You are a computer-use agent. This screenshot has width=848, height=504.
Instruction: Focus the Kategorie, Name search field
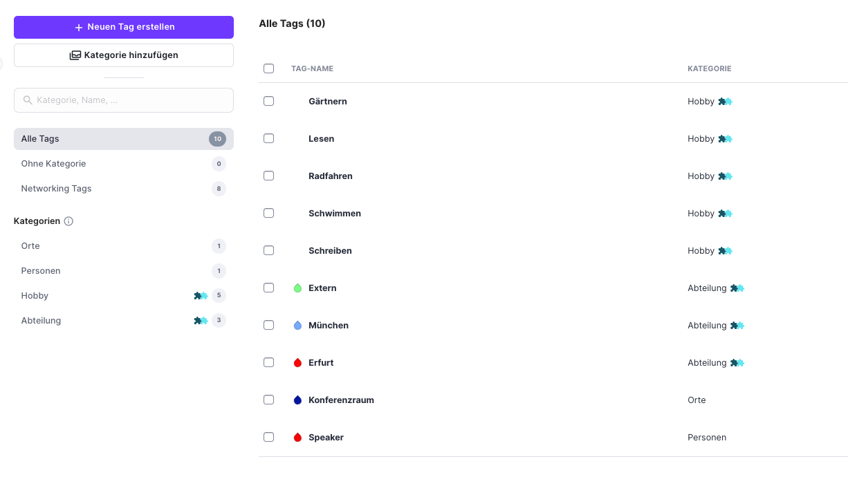[124, 100]
